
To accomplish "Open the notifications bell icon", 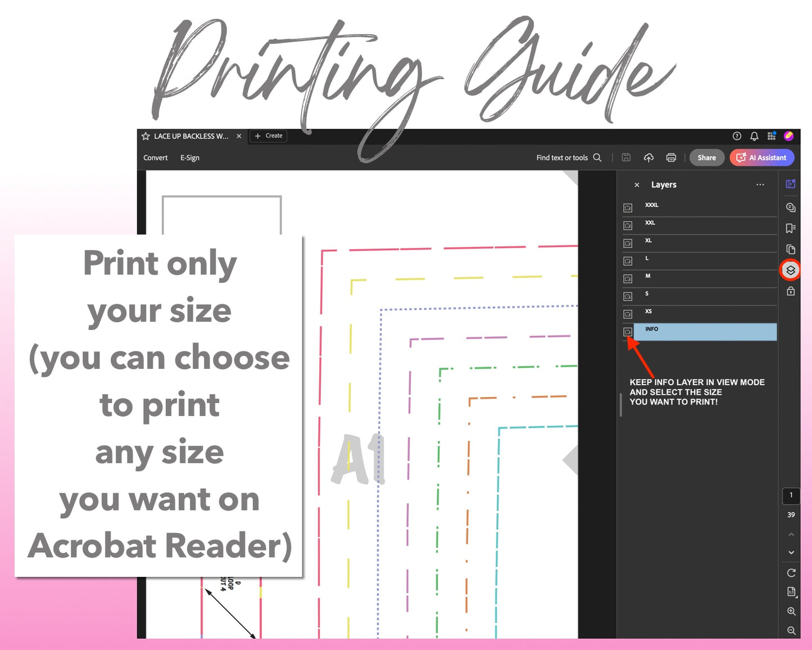I will click(x=754, y=136).
